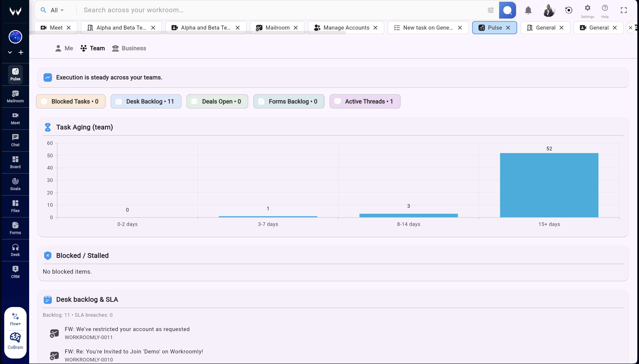Switch to the Me scope
Screen dimensions: 639x364
click(64, 48)
